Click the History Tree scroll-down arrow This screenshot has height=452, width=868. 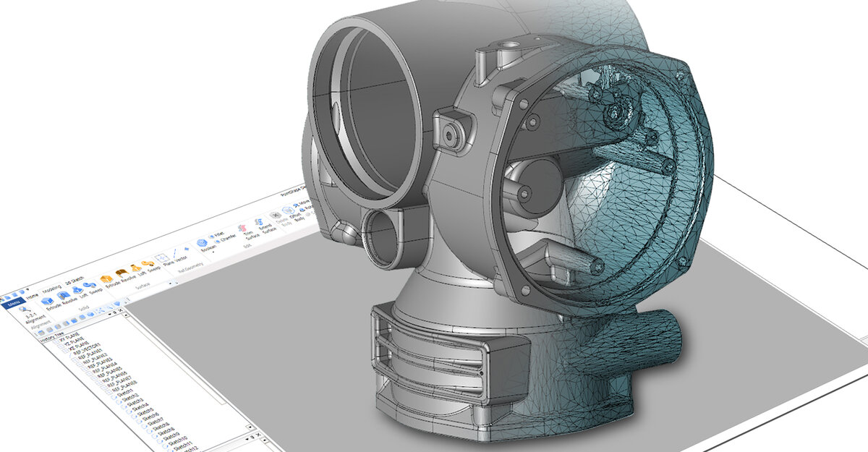(250, 427)
